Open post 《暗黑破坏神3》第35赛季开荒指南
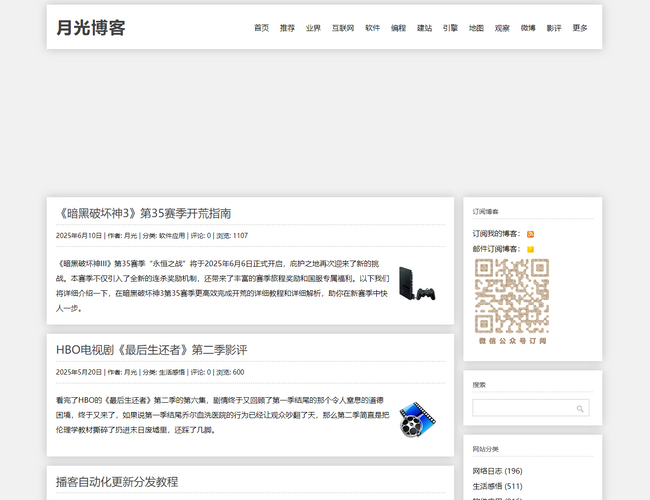Viewport: 650px width, 500px height. (143, 213)
